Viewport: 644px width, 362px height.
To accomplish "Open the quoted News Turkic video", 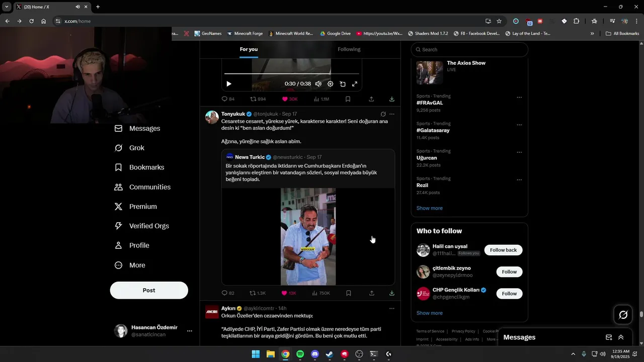I will (308, 236).
